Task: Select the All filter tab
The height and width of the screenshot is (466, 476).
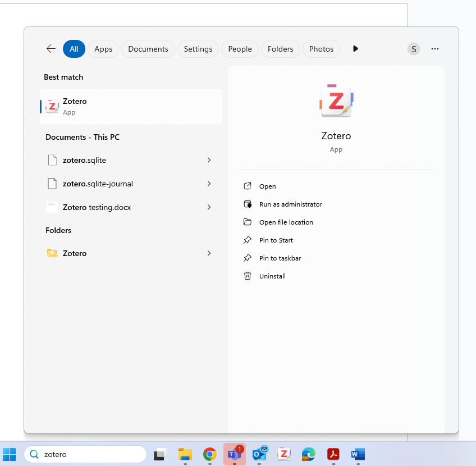Action: (74, 49)
